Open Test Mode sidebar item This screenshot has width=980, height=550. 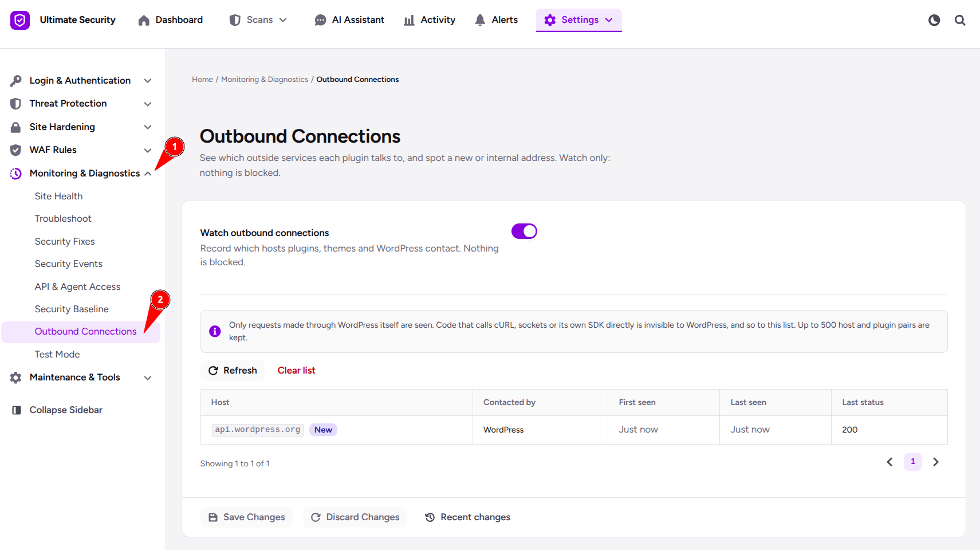point(57,354)
